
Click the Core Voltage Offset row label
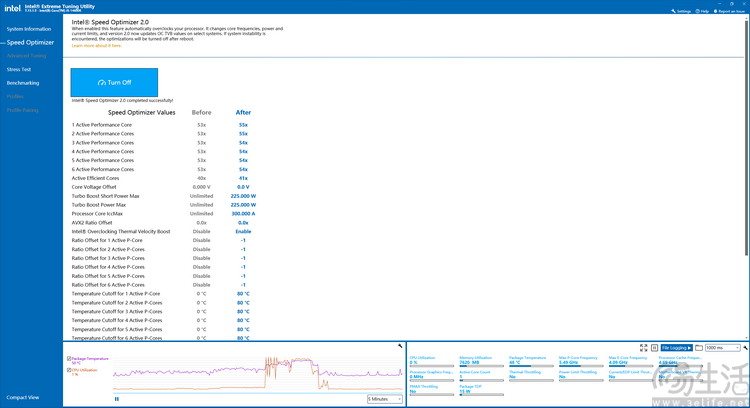click(x=94, y=187)
